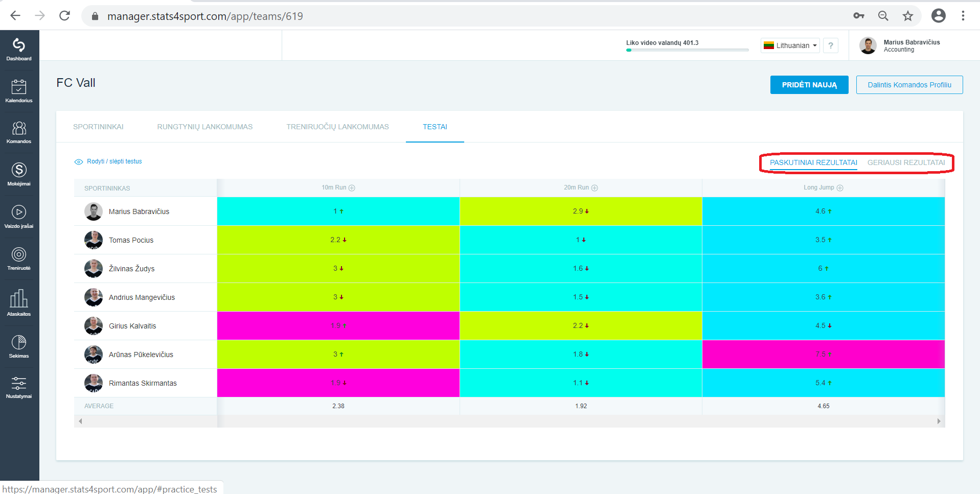Open Chrome profile avatar icon

(x=939, y=16)
